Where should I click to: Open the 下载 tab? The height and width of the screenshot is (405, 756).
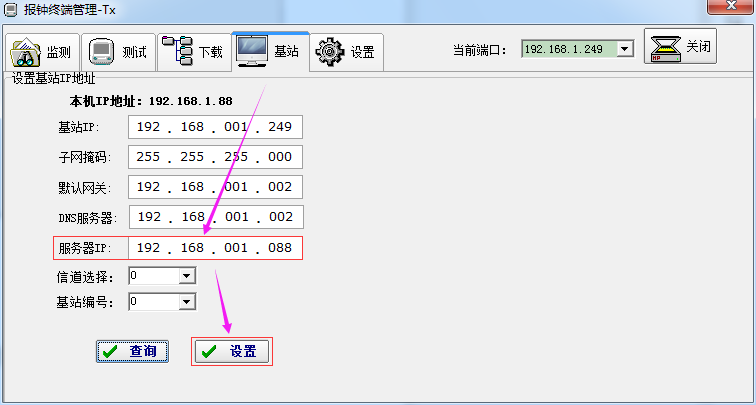click(x=194, y=52)
